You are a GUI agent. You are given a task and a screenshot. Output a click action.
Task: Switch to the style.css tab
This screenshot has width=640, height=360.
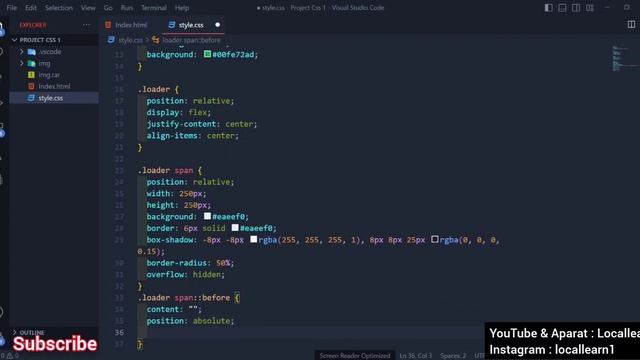point(191,25)
